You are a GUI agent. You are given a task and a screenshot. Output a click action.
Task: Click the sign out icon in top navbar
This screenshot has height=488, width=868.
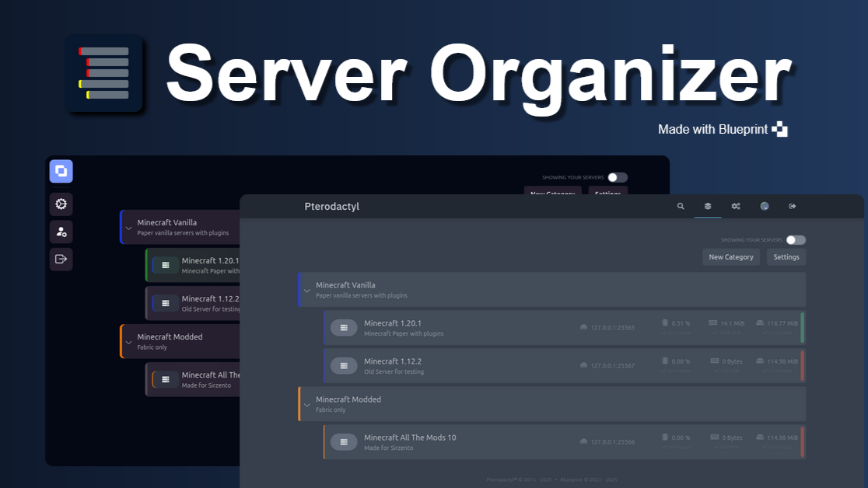793,207
